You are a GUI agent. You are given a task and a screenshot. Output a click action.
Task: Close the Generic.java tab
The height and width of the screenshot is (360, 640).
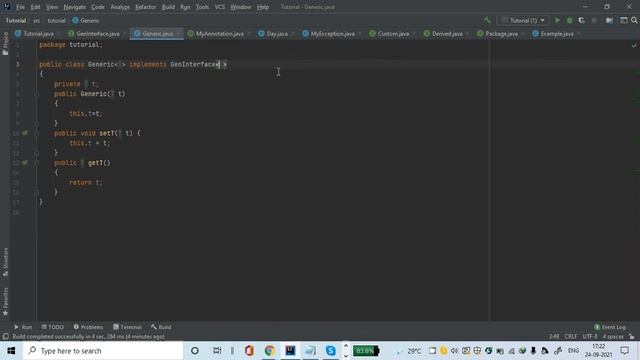click(178, 34)
